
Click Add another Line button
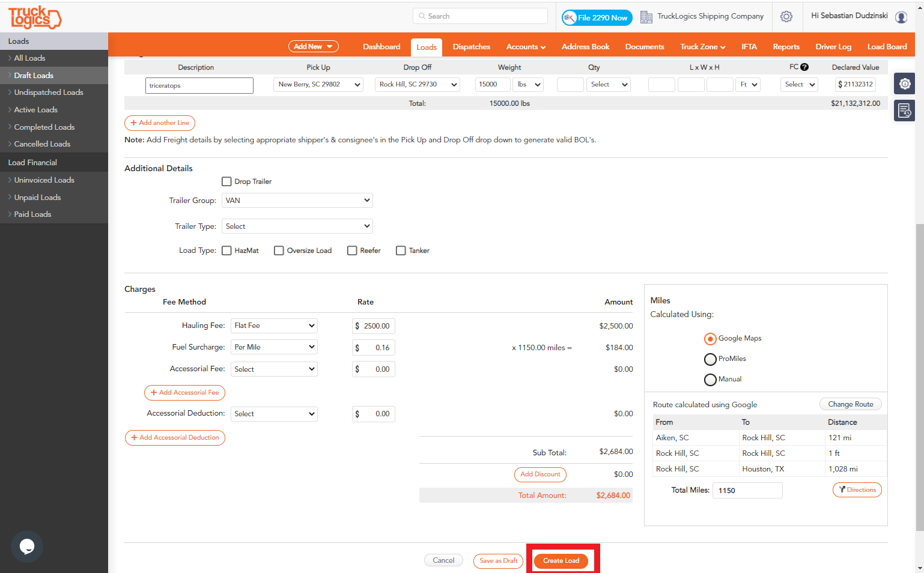point(160,123)
